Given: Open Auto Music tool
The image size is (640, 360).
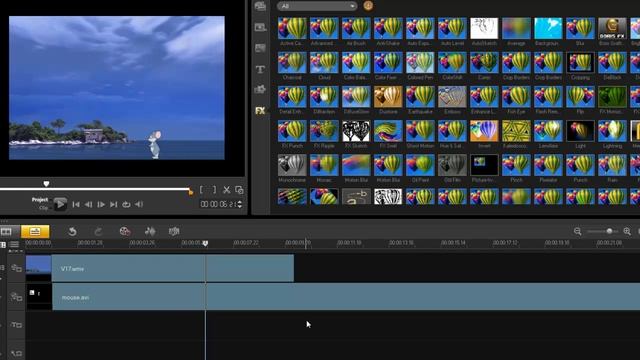Looking at the screenshot, I should [174, 231].
